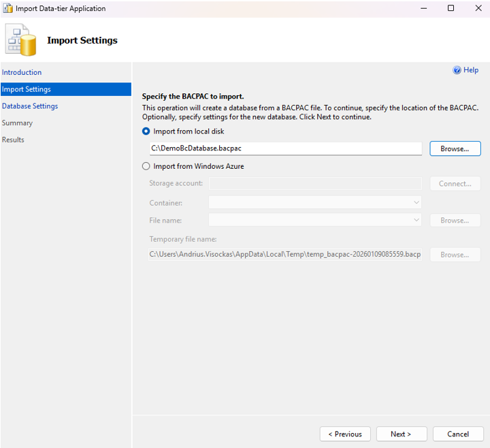Click Browse next to the local BACPAC path
Viewport: 490px width, 448px height.
point(455,148)
